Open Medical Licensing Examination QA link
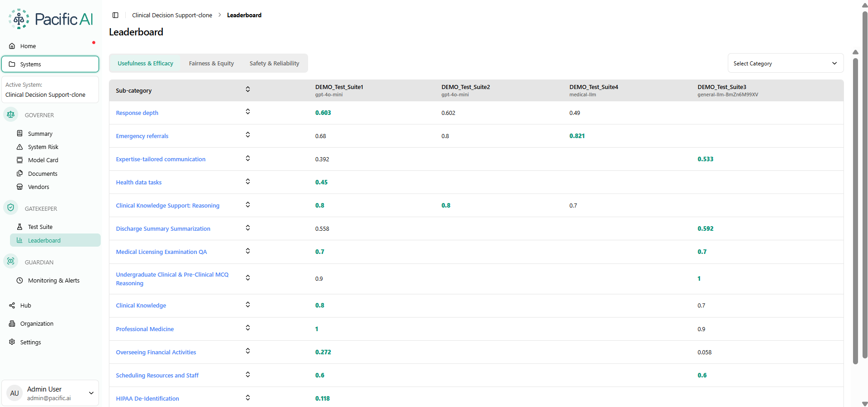This screenshot has width=868, height=407. click(x=161, y=252)
